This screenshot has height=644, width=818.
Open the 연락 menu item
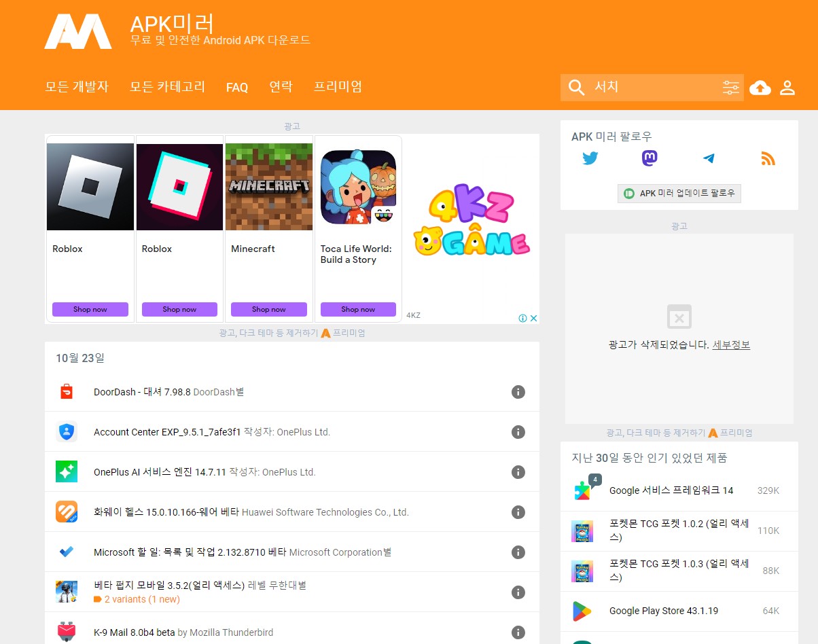[281, 87]
